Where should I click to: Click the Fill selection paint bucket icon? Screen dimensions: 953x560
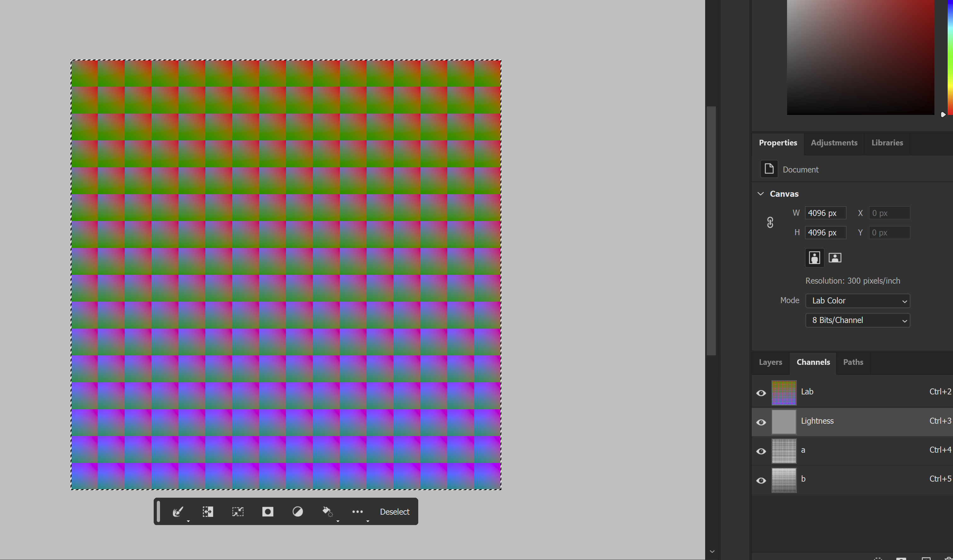coord(327,512)
